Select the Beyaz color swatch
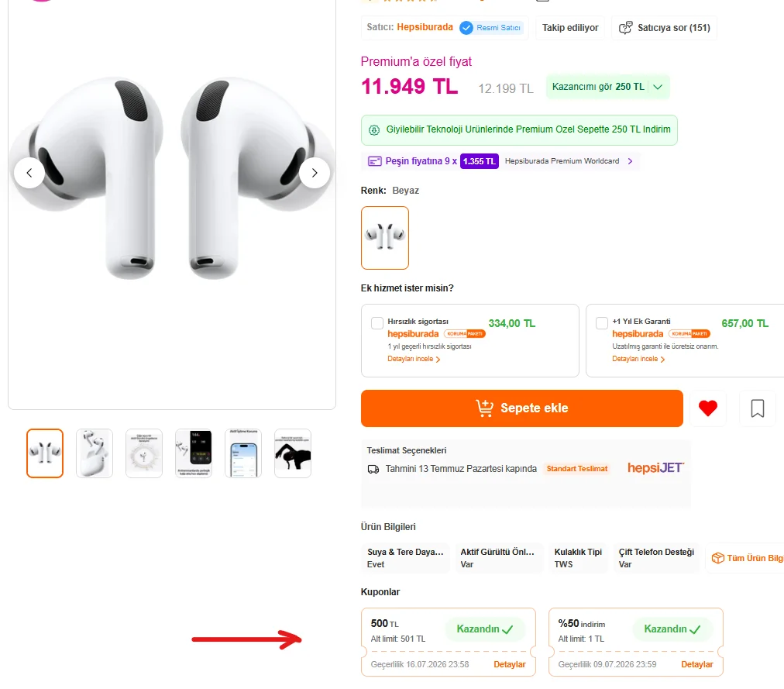Viewport: 784px width, 689px height. coord(384,238)
